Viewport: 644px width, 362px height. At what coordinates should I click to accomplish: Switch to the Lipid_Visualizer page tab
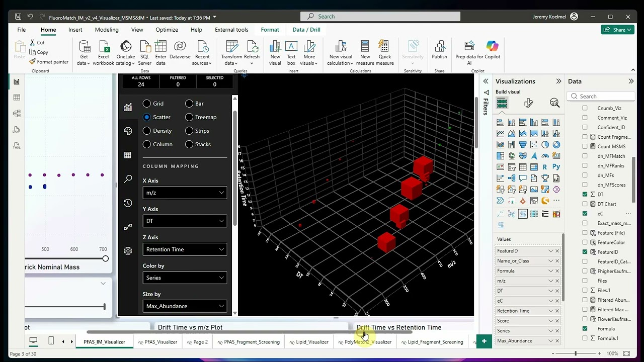(309, 342)
